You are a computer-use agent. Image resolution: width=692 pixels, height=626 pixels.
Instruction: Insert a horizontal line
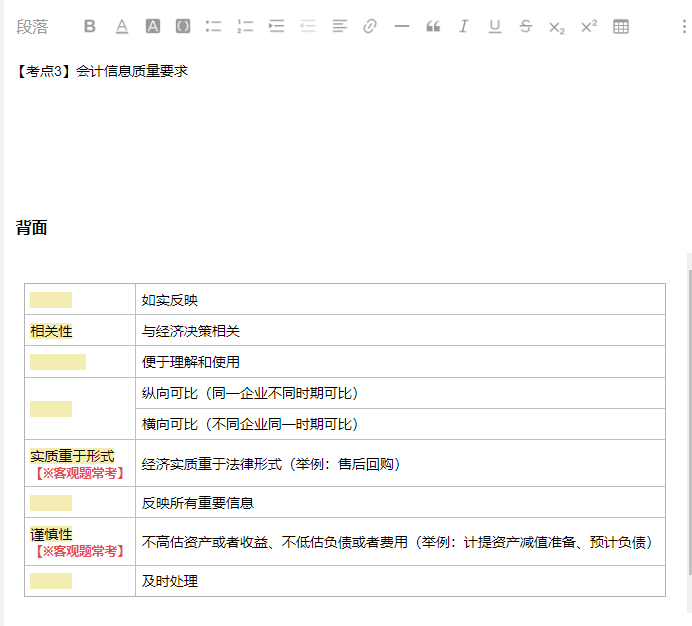coord(402,26)
